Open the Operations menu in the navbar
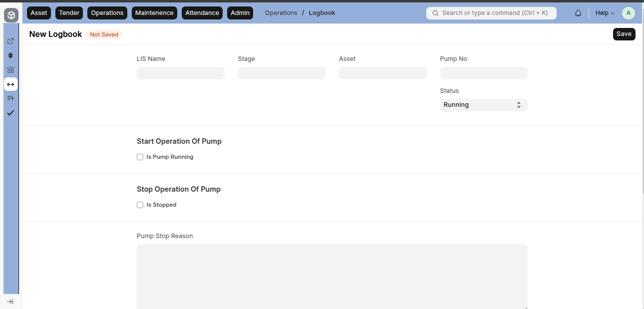 pos(107,12)
